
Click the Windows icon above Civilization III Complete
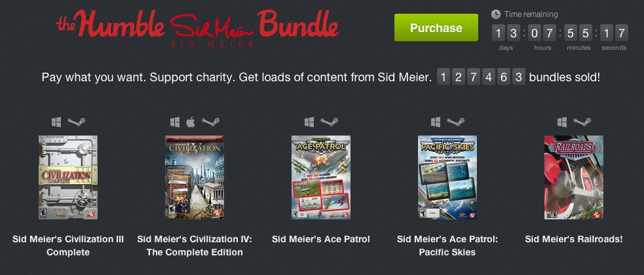coord(56,122)
